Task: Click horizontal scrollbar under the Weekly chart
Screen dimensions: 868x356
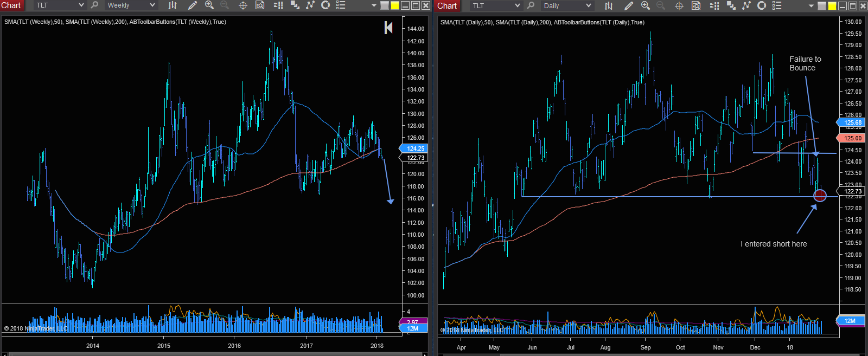Action: (x=215, y=354)
